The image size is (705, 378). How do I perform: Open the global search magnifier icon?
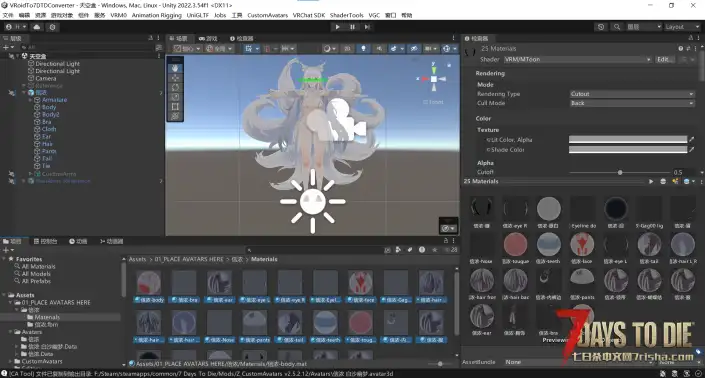[617, 27]
